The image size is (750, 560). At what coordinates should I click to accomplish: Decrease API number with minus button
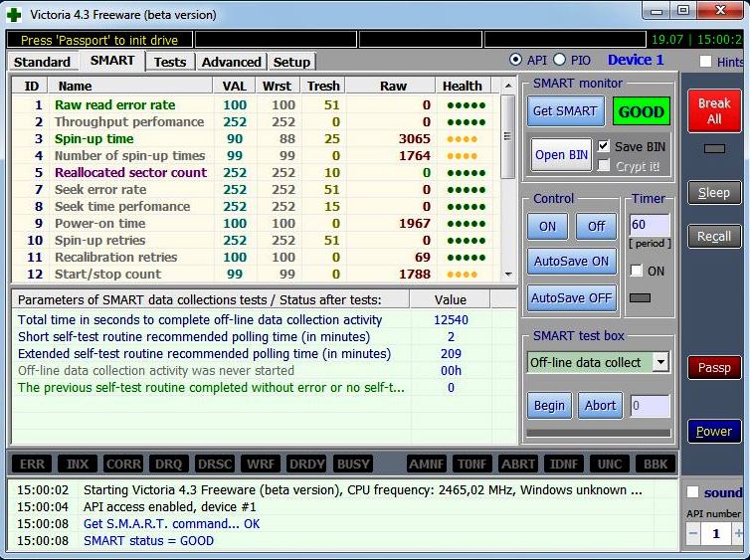click(693, 533)
